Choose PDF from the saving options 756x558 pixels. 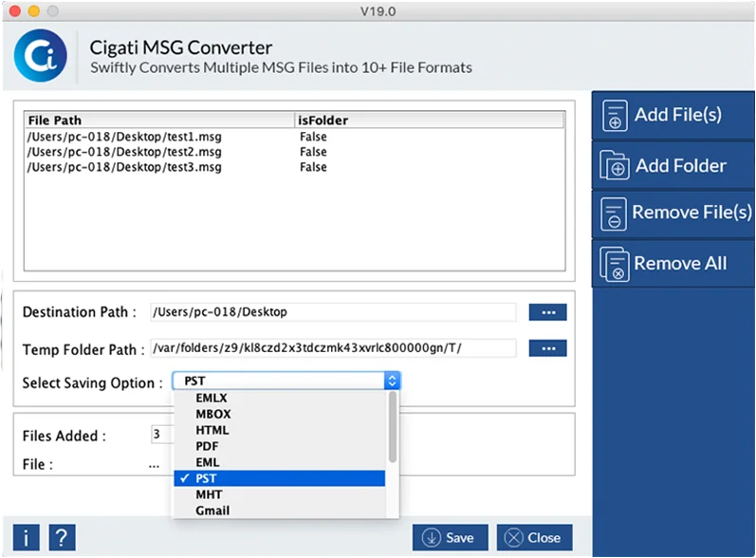point(280,446)
